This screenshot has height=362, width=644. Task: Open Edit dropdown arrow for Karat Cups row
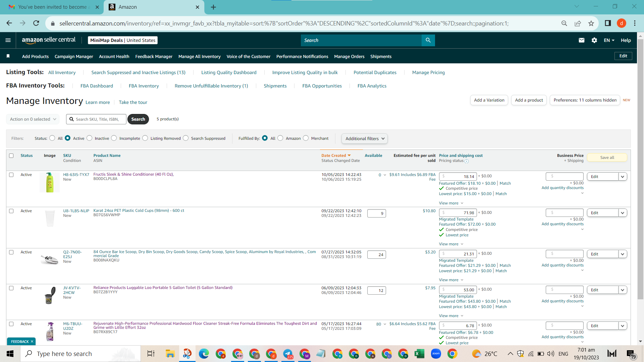tap(623, 213)
